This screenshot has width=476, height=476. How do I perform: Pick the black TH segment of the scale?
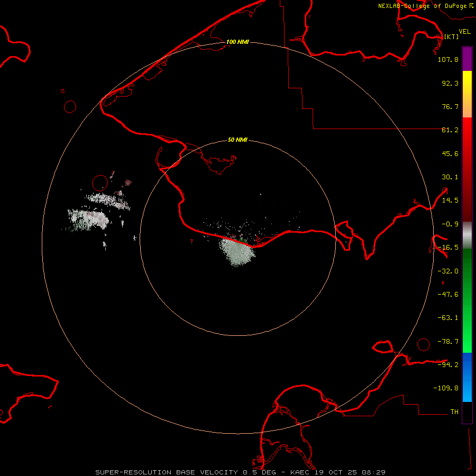pos(467,412)
